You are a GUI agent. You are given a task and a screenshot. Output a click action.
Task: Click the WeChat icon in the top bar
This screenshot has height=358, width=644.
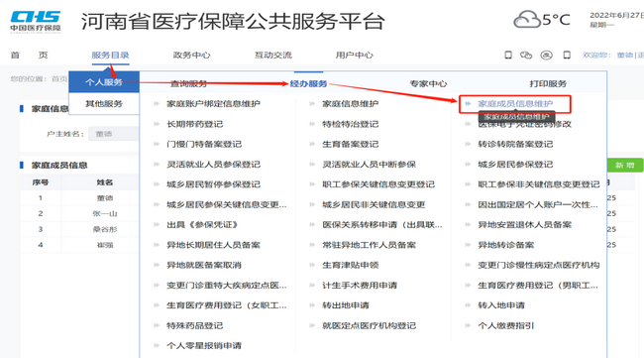(526, 56)
